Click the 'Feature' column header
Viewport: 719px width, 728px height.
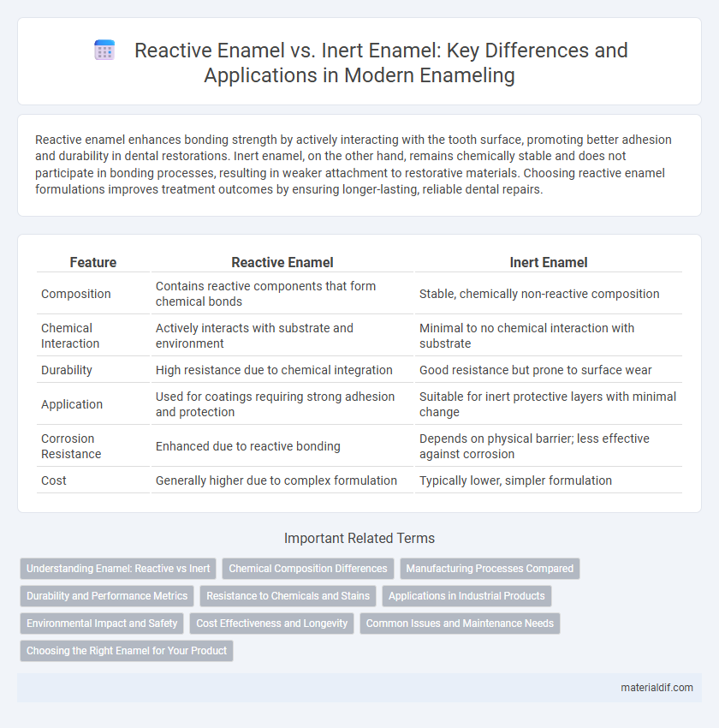pyautogui.click(x=93, y=262)
